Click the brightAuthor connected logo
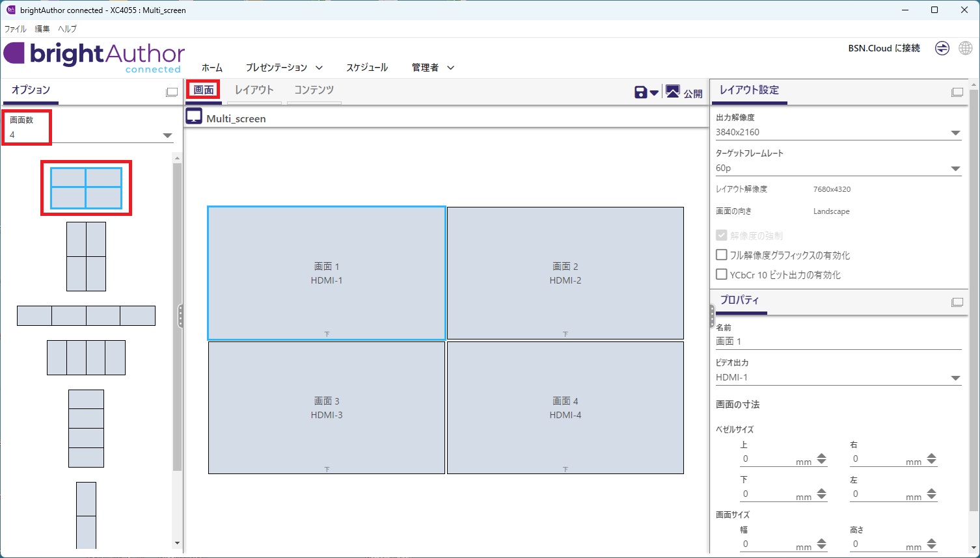Viewport: 980px width, 558px height. 94,57
